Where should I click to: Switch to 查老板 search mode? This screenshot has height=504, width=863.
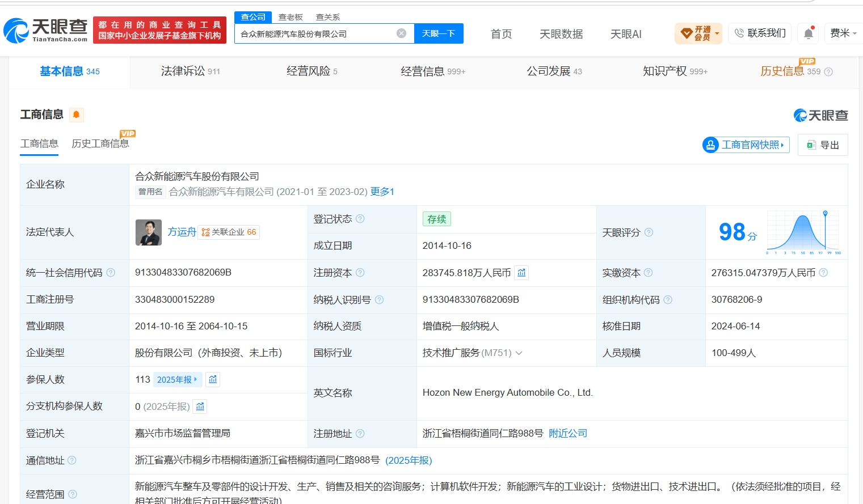pyautogui.click(x=291, y=17)
